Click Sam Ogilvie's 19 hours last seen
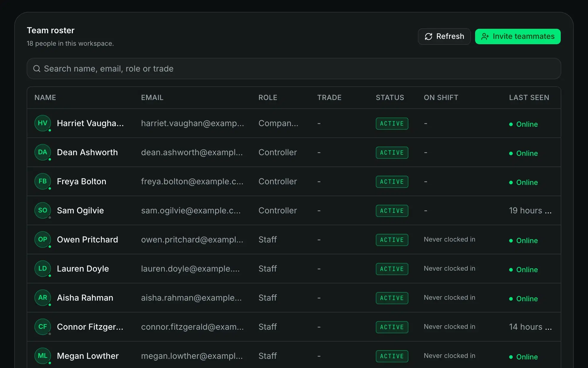 coord(530,210)
